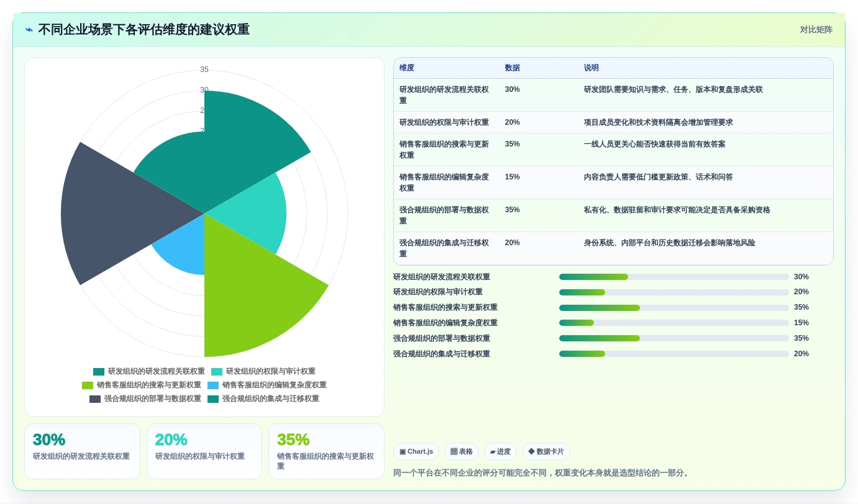
Task: Select table row 研发组织的研发流程关联权重
Action: 613,95
